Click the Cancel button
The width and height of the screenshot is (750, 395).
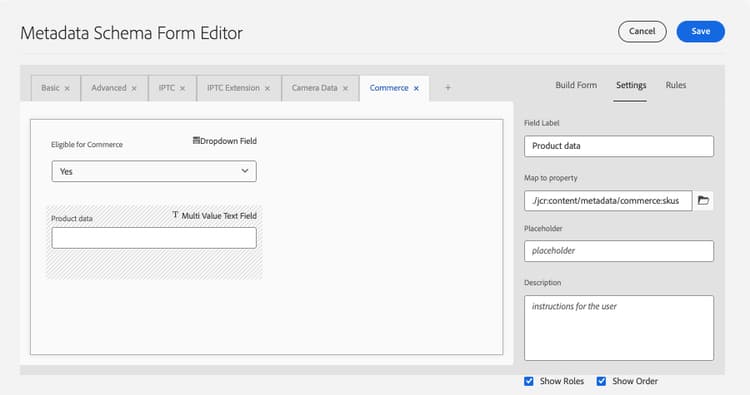tap(642, 32)
